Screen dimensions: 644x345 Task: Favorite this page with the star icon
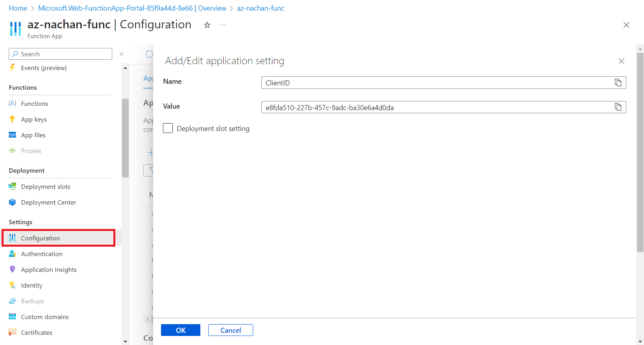tap(207, 25)
